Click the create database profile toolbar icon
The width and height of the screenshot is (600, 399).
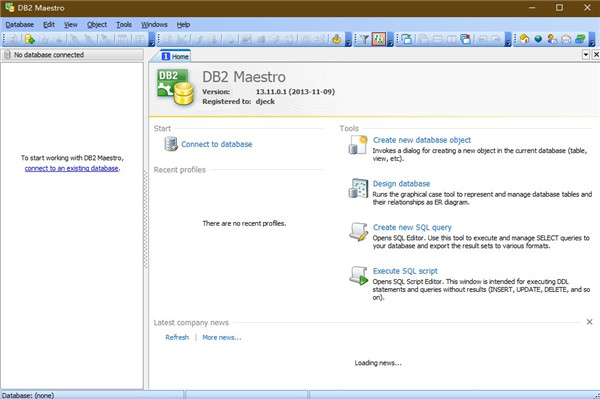29,39
